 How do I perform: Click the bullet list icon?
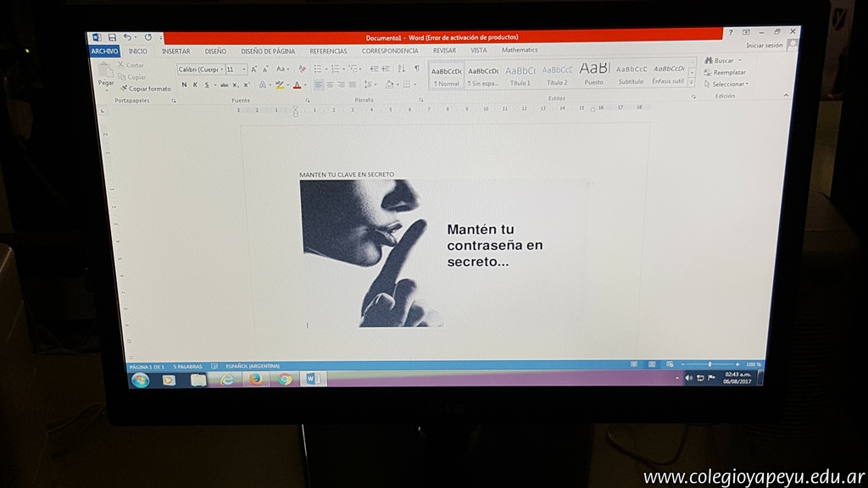tap(318, 69)
